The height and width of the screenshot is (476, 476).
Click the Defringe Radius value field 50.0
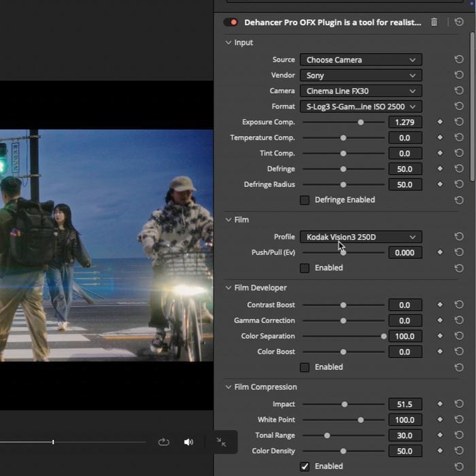pos(405,185)
